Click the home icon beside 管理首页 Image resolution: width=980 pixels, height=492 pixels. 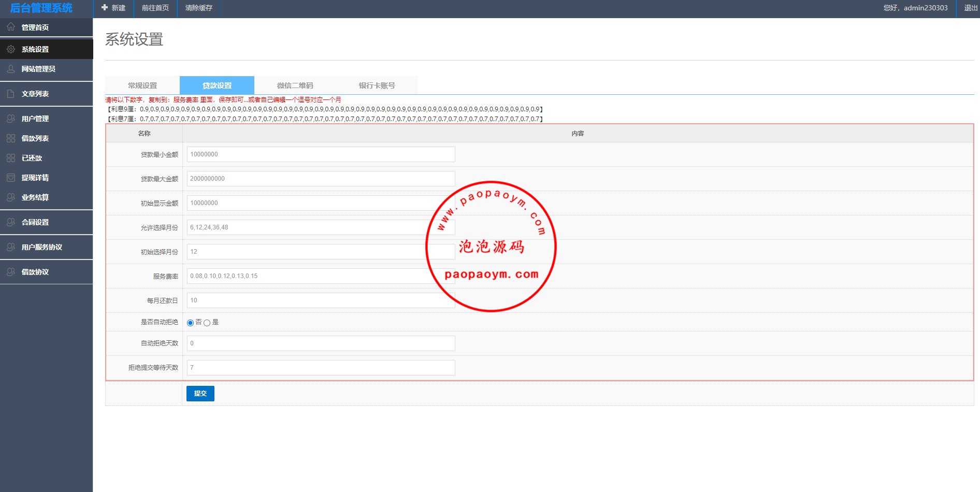click(x=11, y=27)
